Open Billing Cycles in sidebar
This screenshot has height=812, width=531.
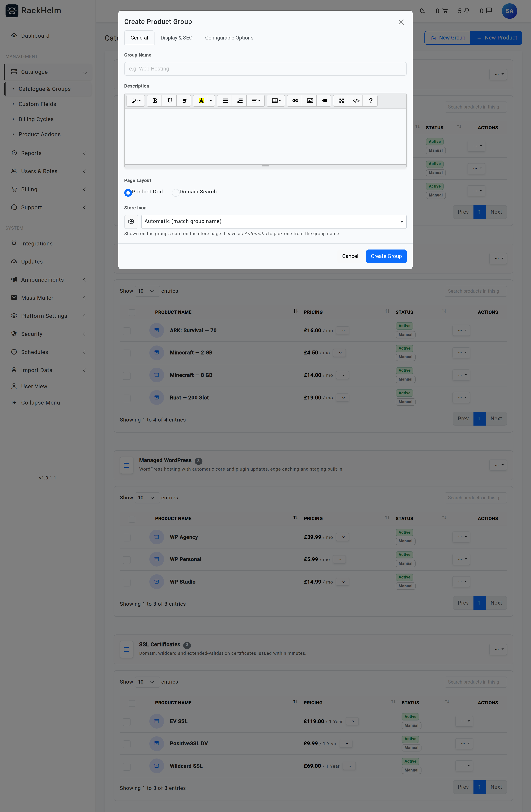click(x=36, y=119)
